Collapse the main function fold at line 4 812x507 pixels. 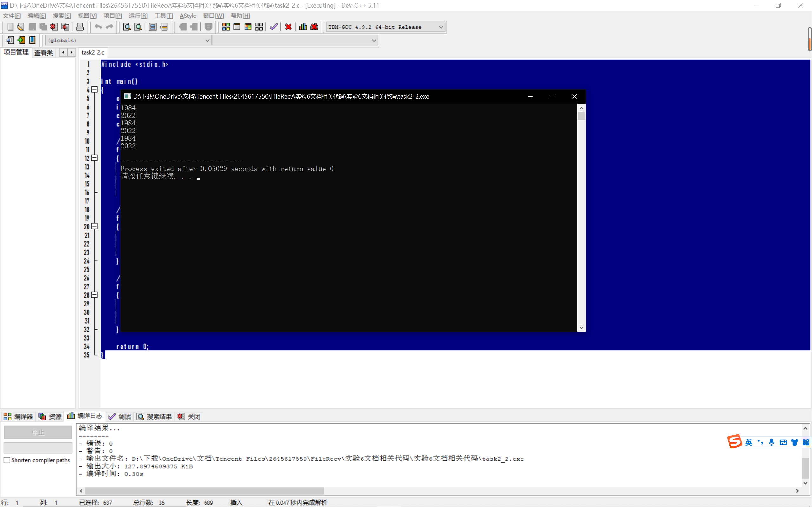(x=95, y=90)
